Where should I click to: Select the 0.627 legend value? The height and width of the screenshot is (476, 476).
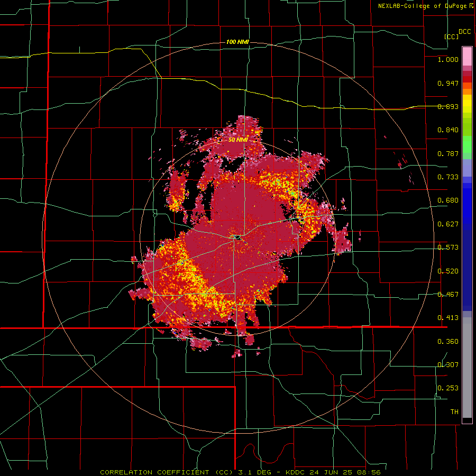(x=448, y=224)
